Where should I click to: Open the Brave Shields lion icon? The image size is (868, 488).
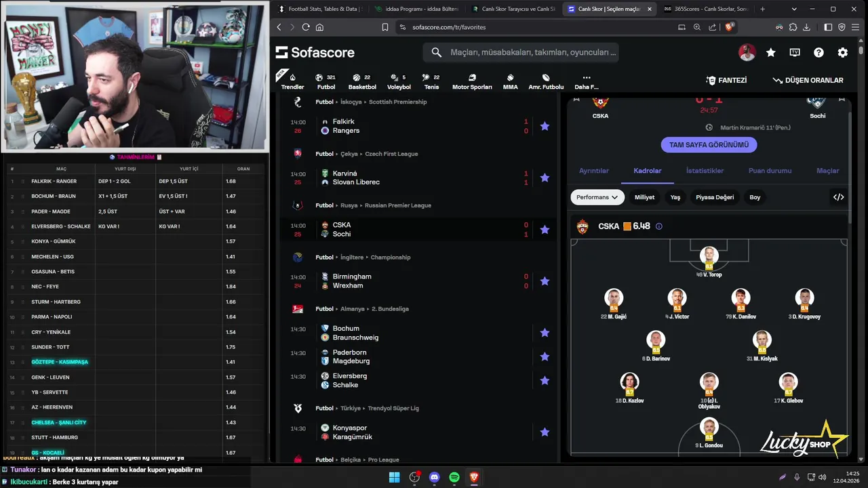pos(729,27)
